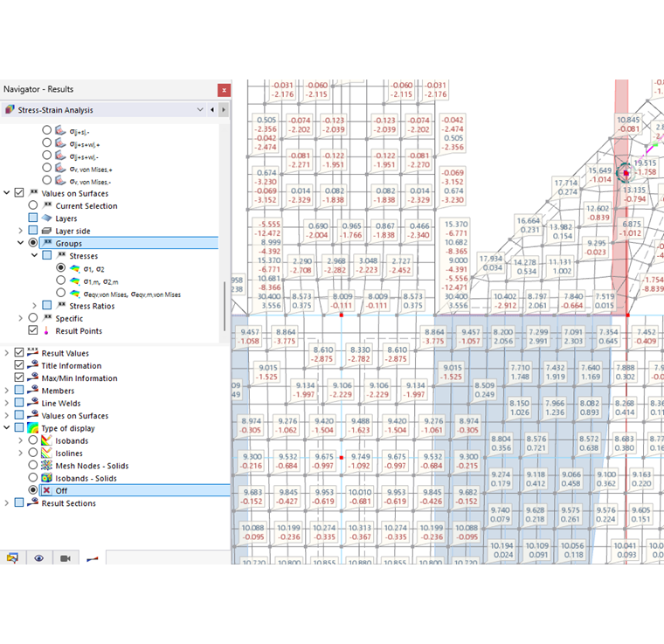664x644 pixels.
Task: Click the Isobands icon
Action: coord(46,440)
